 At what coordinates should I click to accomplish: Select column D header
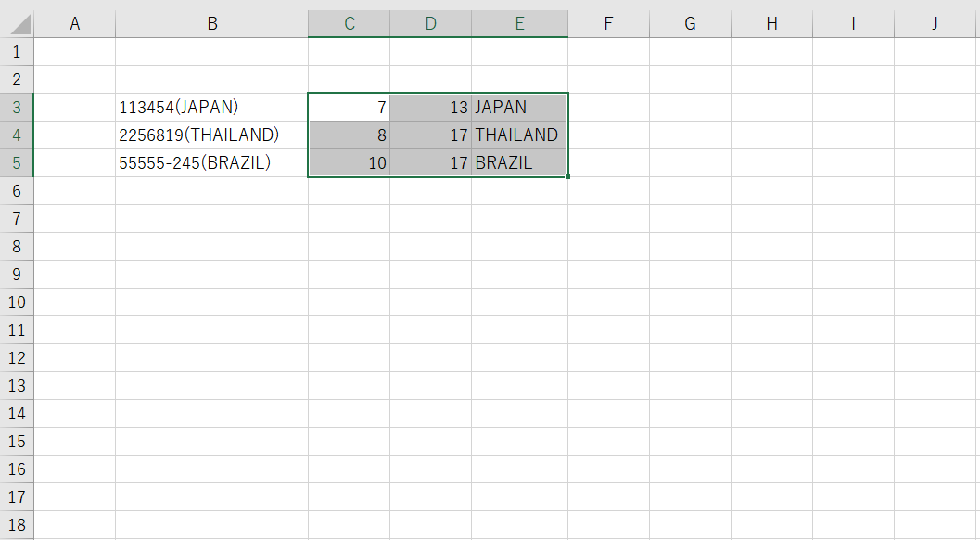click(x=430, y=24)
